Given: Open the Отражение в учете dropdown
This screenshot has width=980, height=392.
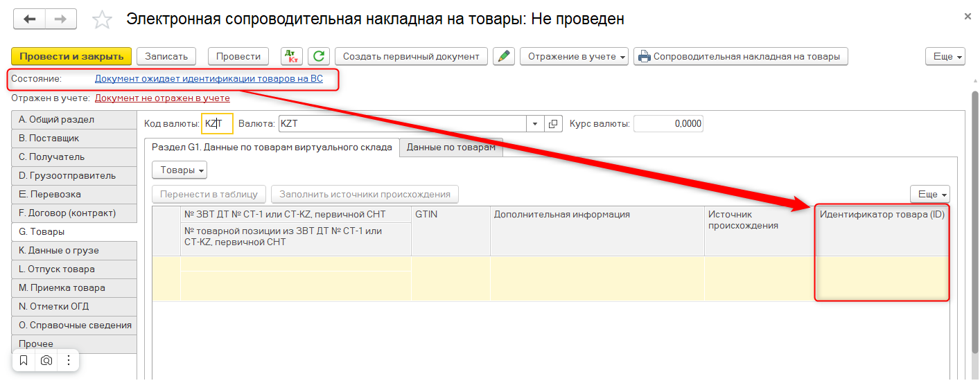Looking at the screenshot, I should tap(574, 56).
